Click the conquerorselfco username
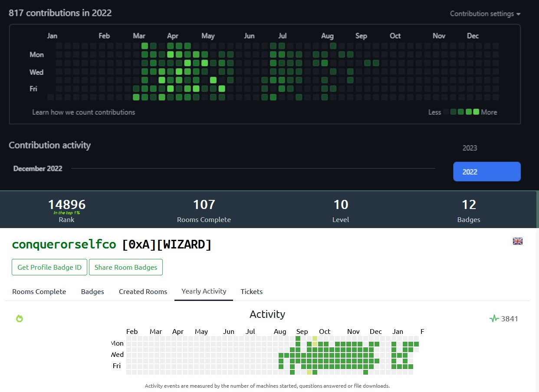 64,244
